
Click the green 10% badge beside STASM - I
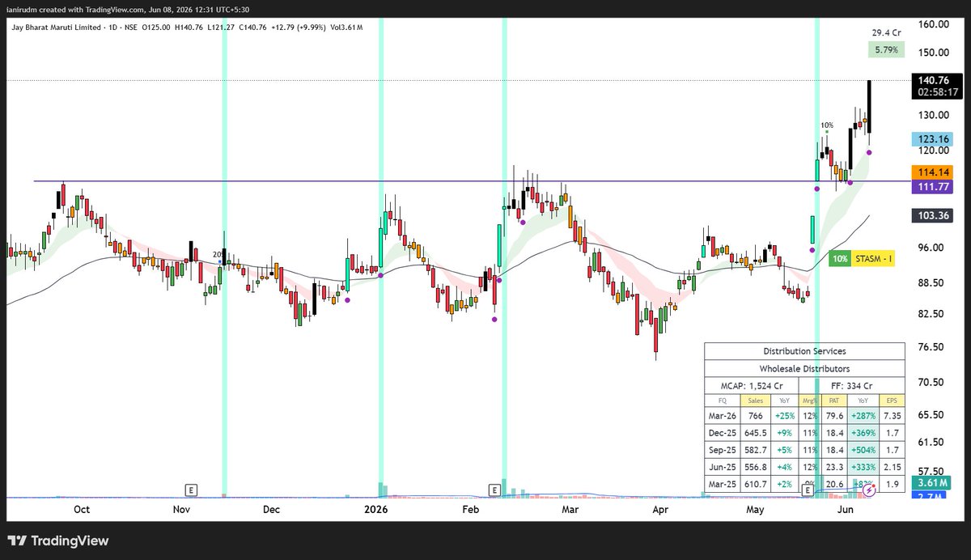[841, 259]
